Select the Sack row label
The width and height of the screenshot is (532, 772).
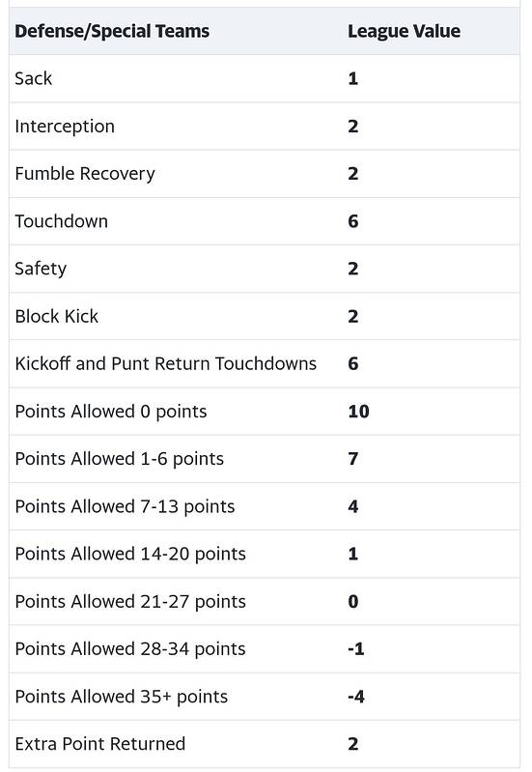(34, 78)
